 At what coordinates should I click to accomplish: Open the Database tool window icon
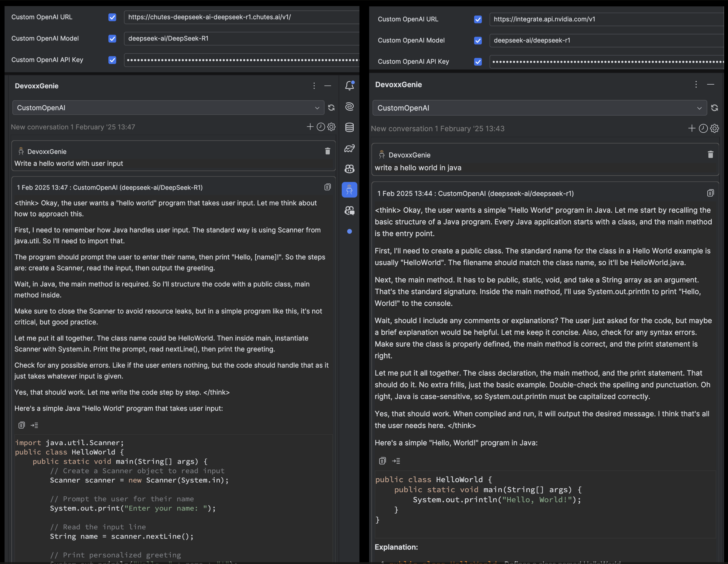tap(349, 127)
